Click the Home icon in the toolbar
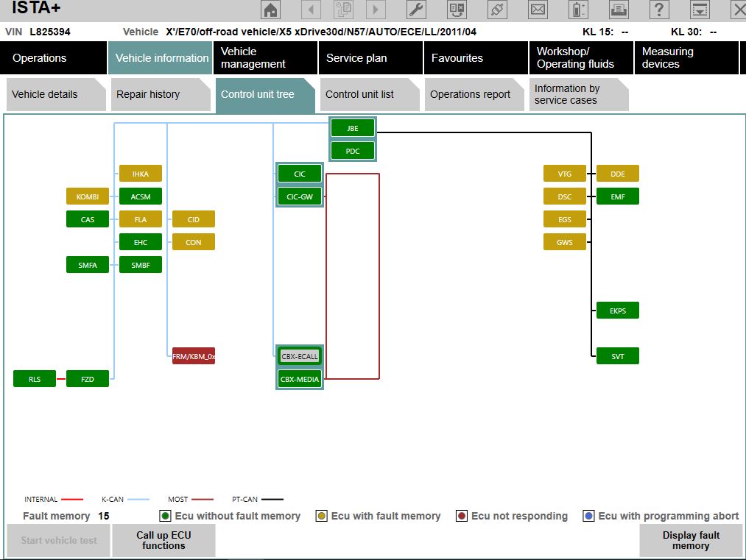This screenshot has width=746, height=560. [x=272, y=10]
